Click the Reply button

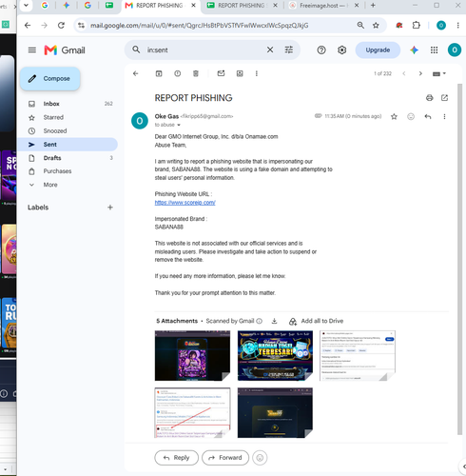point(176,458)
